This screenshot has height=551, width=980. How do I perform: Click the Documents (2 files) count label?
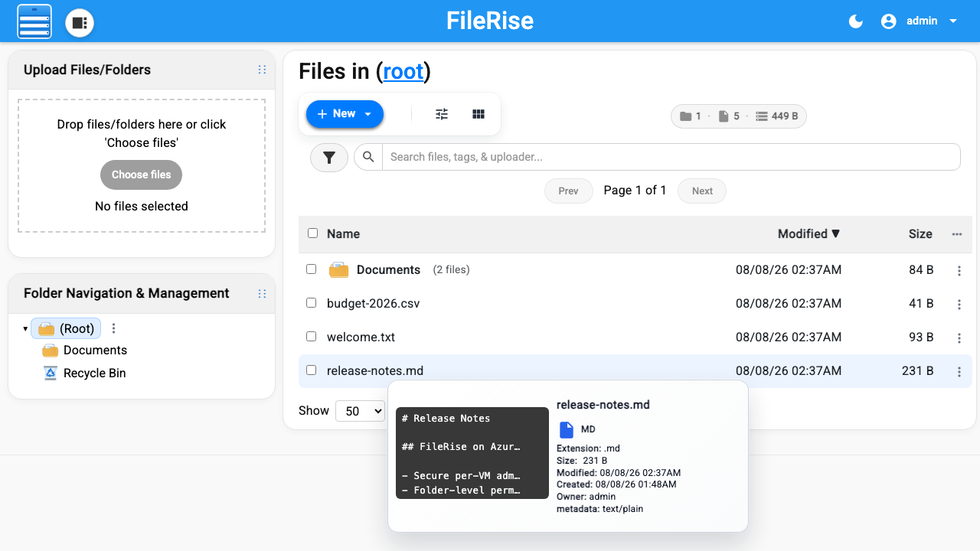tap(451, 270)
